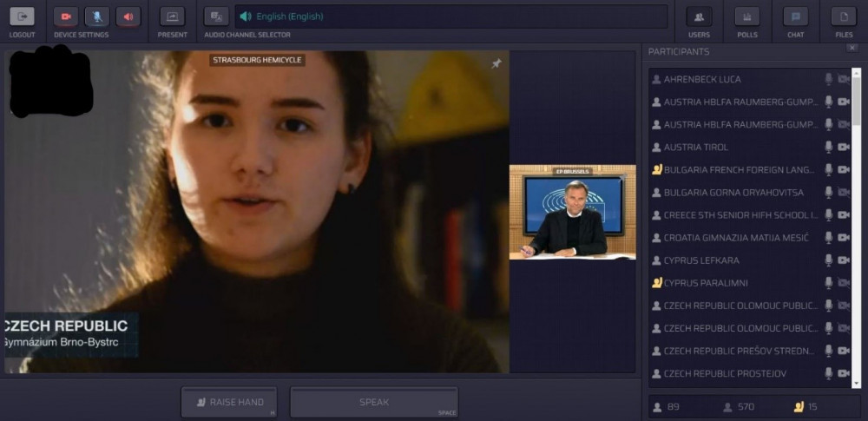Open the Users panel
The image size is (868, 421).
tap(699, 16)
